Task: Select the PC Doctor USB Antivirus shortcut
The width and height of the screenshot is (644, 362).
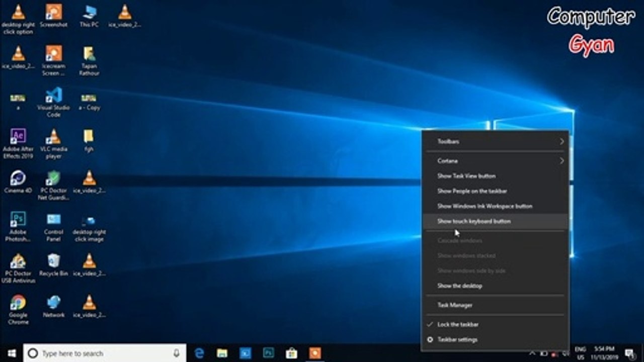Action: tap(18, 268)
